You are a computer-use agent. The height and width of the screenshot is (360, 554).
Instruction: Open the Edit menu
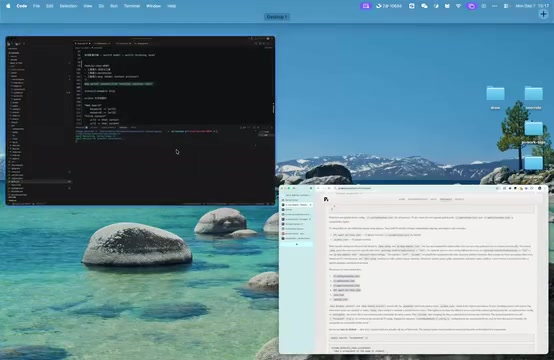[49, 6]
